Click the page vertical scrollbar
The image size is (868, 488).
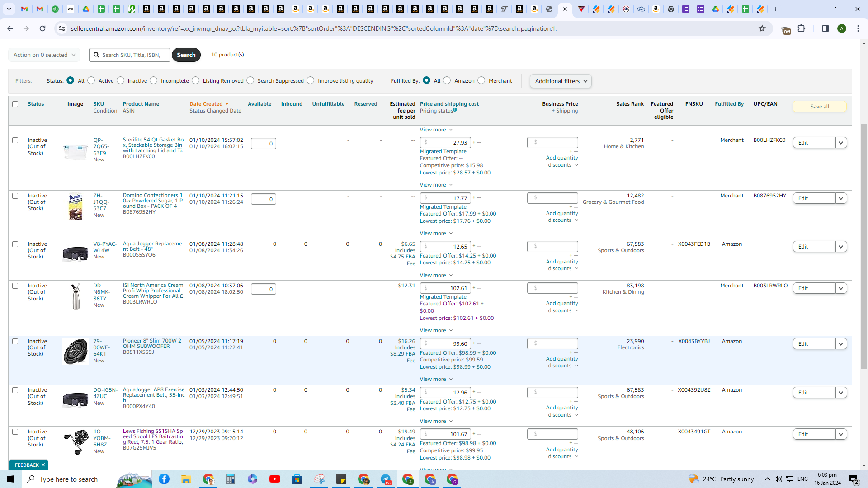tap(864, 246)
